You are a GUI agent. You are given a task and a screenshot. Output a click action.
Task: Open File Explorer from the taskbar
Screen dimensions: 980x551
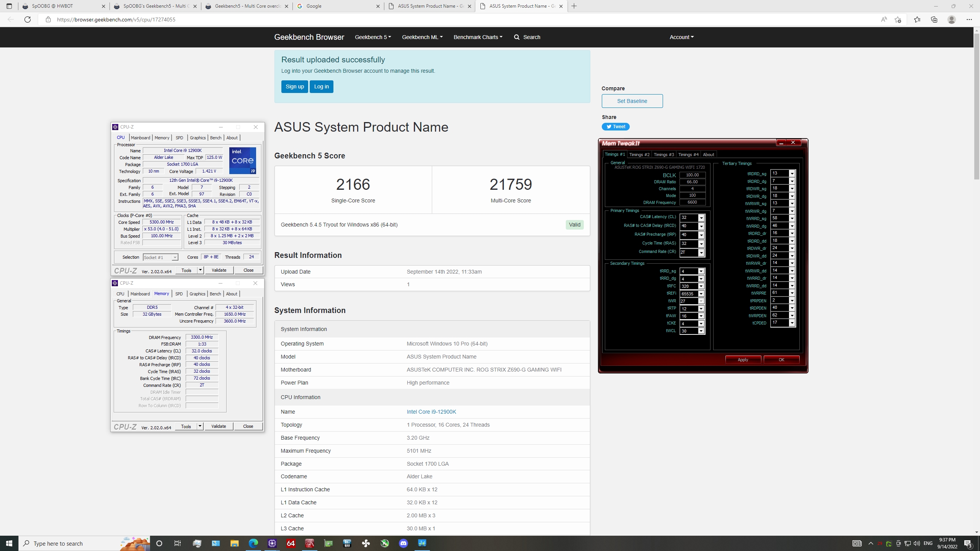click(x=234, y=543)
